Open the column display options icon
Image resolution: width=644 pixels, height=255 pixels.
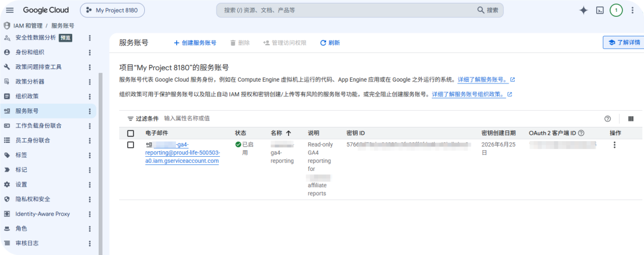coord(631,119)
